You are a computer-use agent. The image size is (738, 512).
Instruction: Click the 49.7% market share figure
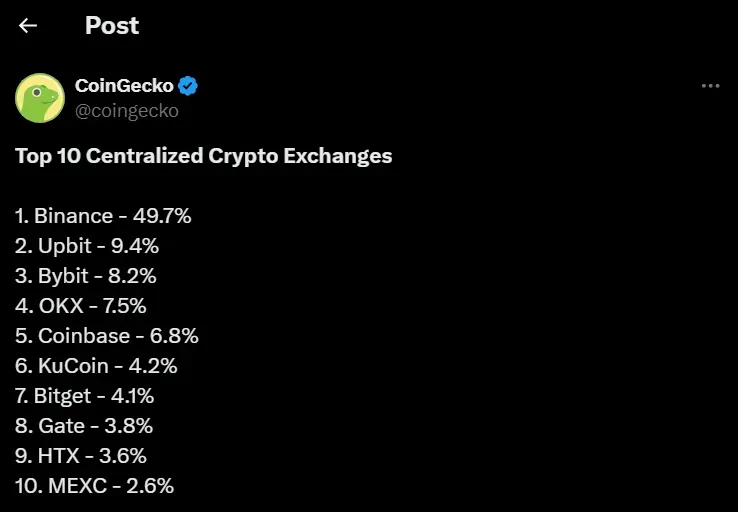coord(162,216)
